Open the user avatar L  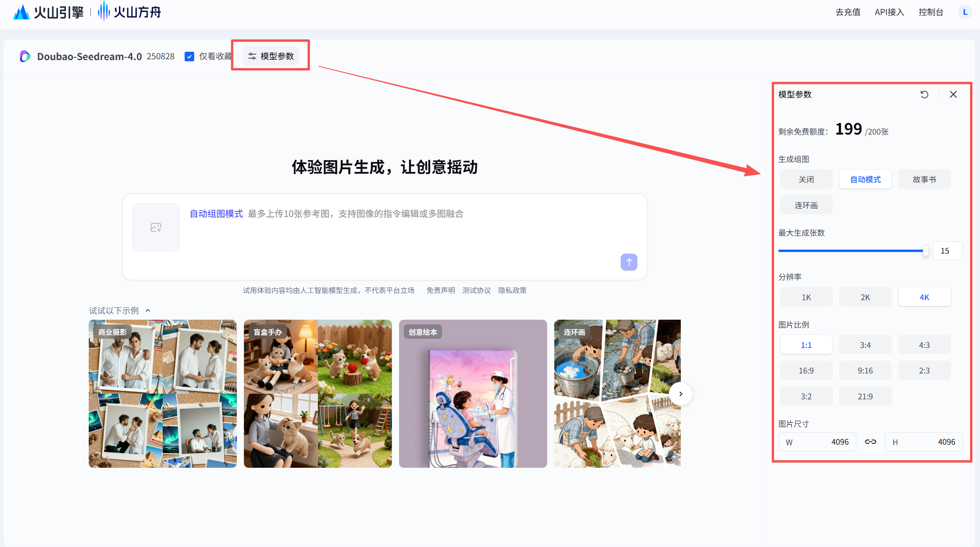coord(965,12)
